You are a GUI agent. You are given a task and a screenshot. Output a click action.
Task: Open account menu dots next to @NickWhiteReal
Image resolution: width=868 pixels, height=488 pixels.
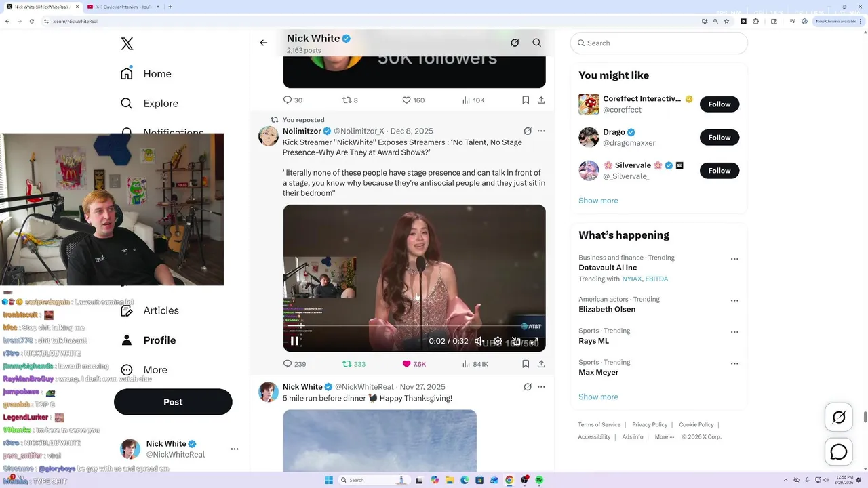pos(235,449)
